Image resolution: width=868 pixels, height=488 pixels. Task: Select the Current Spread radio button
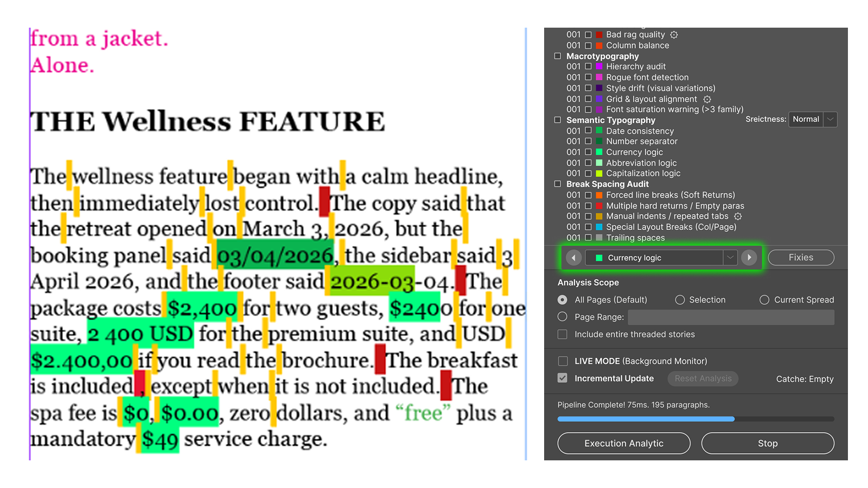(764, 300)
